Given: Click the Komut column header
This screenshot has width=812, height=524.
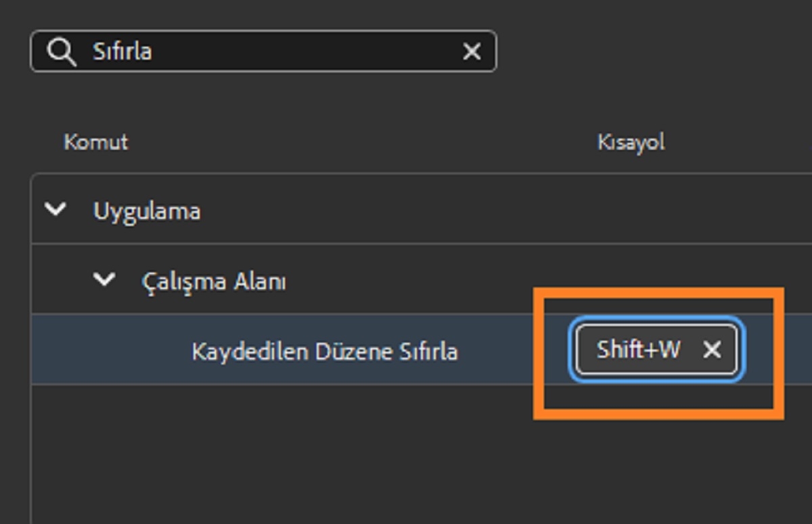Looking at the screenshot, I should pyautogui.click(x=95, y=142).
